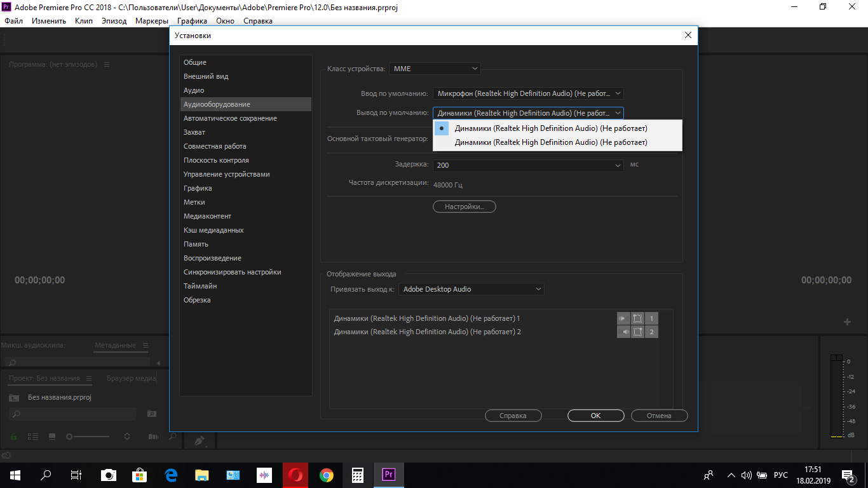Open Класс устройства MME dropdown
Viewport: 868px width, 488px height.
[x=435, y=69]
